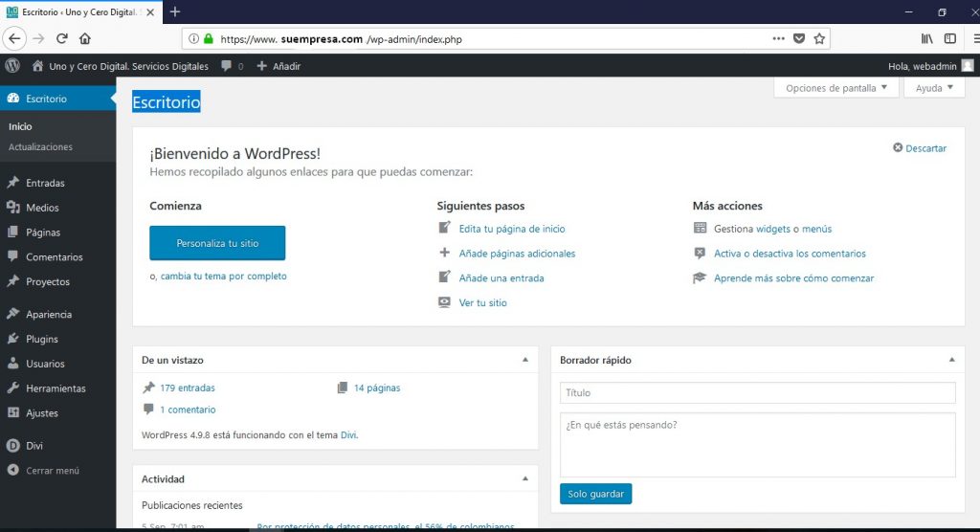Expand the Ayuda help dropdown

point(934,88)
